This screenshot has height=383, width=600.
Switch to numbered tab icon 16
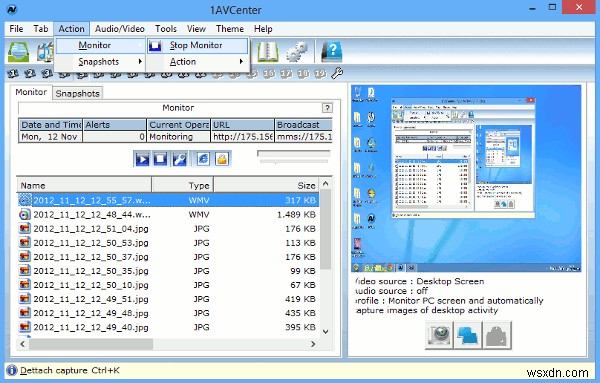tap(269, 73)
